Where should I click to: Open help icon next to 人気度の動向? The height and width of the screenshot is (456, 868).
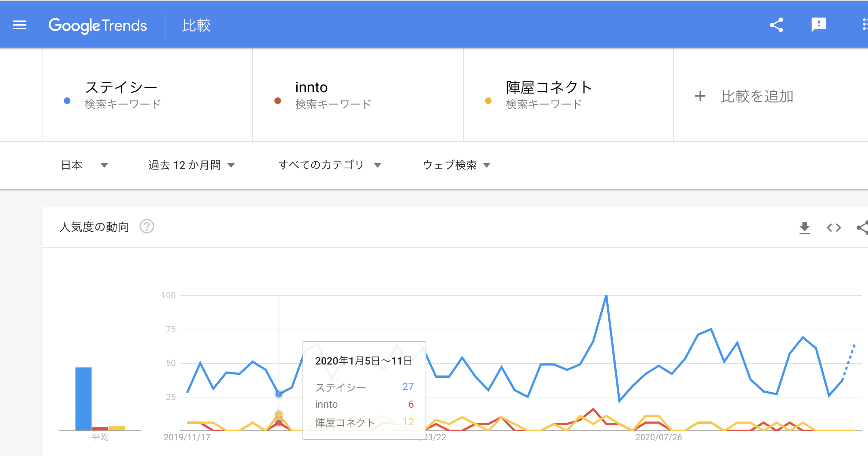pos(147,227)
